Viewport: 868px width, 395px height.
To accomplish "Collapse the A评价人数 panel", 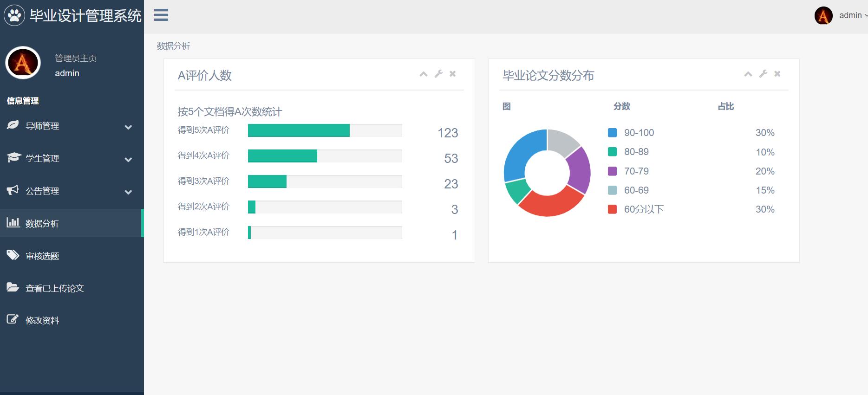I will pyautogui.click(x=424, y=74).
